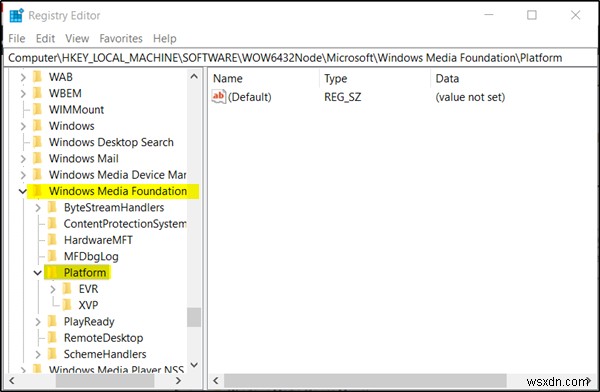This screenshot has height=392, width=600.
Task: Expand the Windows key
Action: click(x=23, y=126)
